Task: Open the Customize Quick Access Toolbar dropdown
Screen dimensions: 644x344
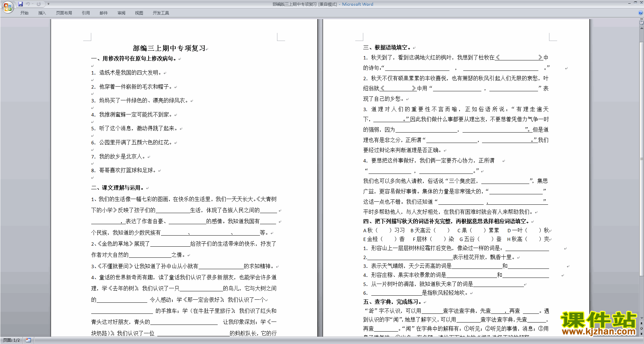Action: [48, 4]
